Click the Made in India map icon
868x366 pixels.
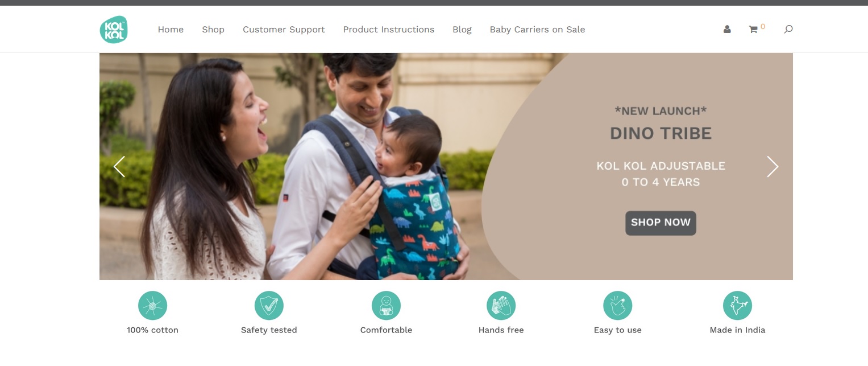pyautogui.click(x=737, y=306)
